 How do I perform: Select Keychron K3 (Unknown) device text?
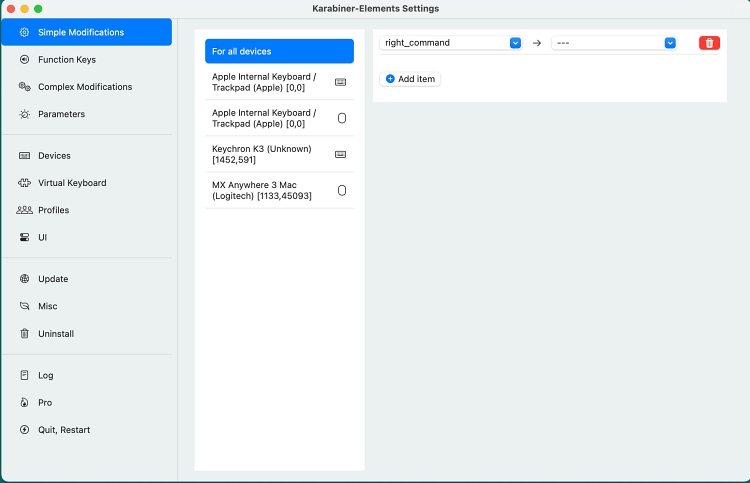pos(262,154)
